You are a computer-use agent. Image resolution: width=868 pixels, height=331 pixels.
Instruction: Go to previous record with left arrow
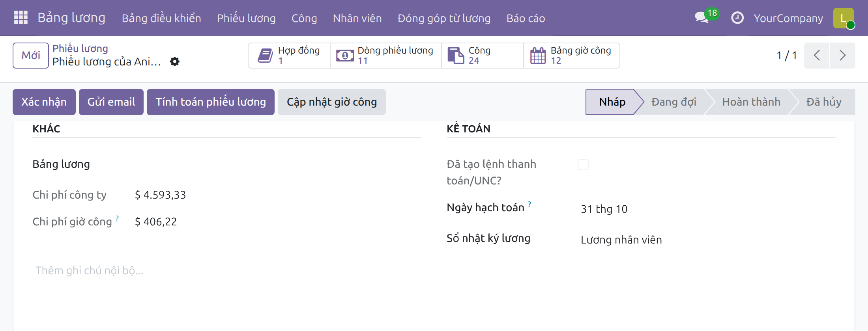[817, 56]
